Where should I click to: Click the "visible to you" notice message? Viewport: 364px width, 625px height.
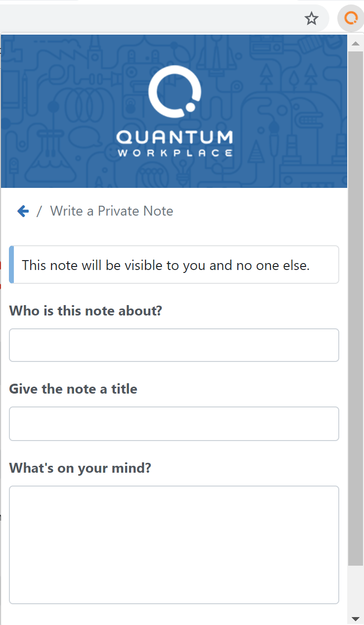(166, 265)
